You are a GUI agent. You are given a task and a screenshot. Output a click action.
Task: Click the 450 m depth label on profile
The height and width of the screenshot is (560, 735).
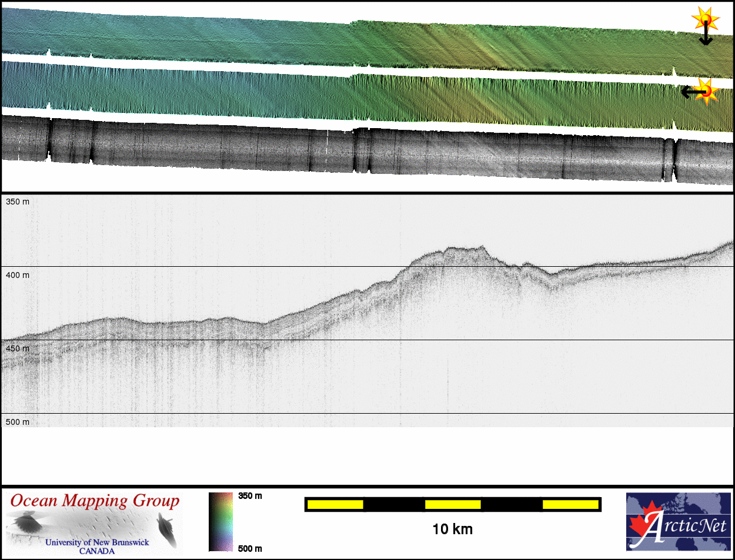point(18,348)
